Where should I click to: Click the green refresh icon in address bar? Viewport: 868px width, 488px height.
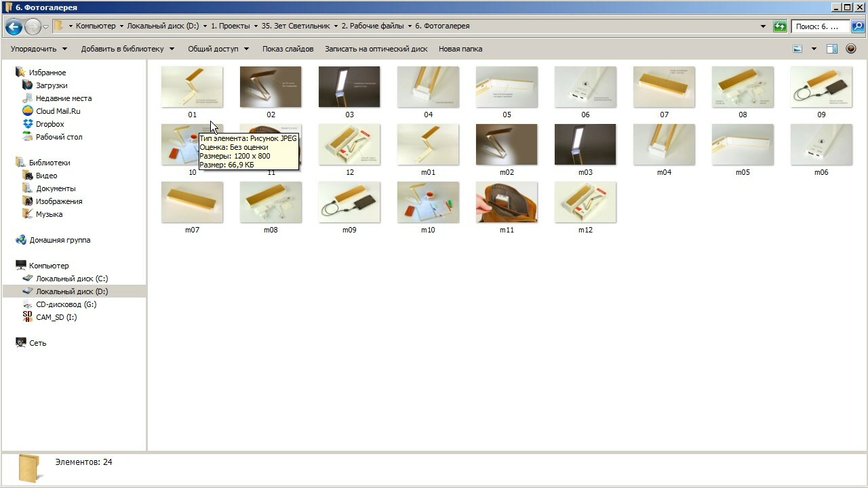point(780,26)
